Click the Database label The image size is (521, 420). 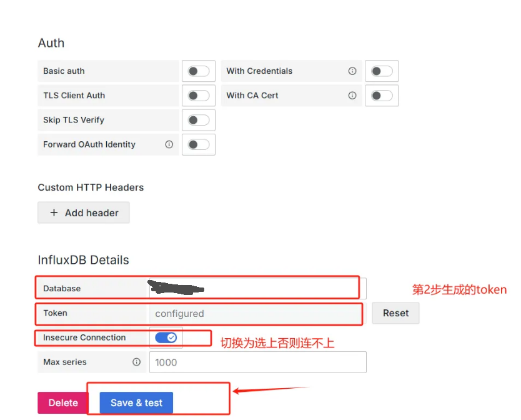pos(62,288)
